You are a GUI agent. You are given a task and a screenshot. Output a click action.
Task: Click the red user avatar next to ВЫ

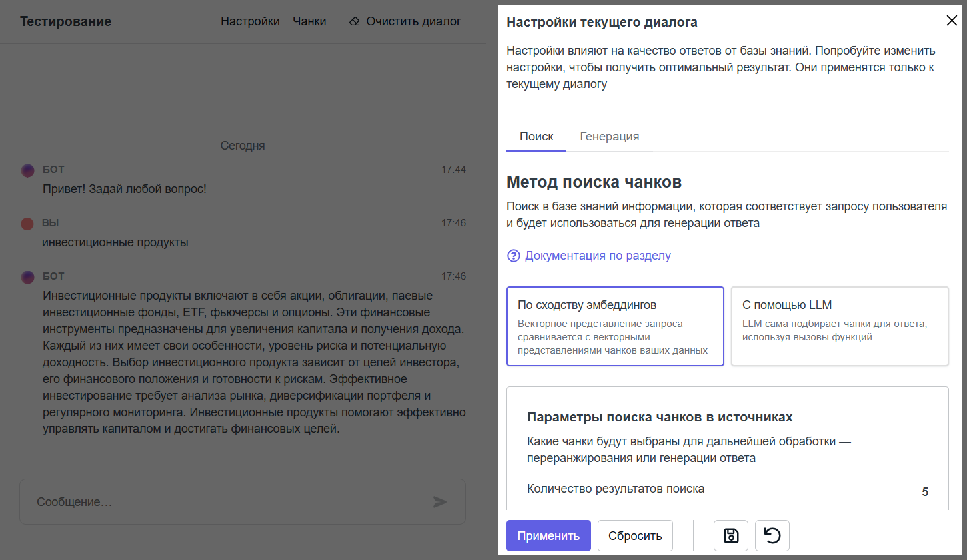[27, 224]
